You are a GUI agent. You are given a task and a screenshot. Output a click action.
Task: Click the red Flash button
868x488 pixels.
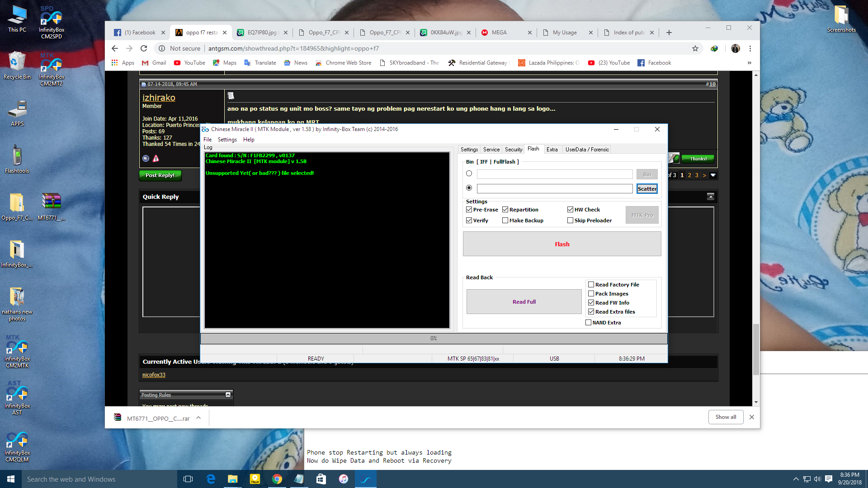tap(562, 244)
